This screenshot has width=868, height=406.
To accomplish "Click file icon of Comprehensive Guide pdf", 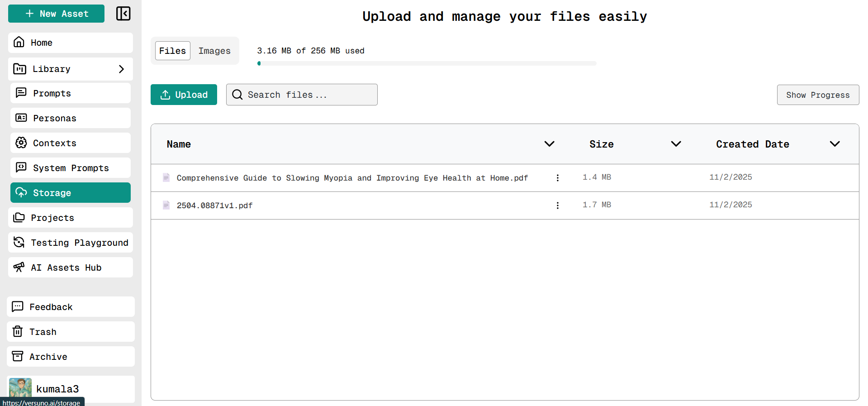I will click(x=166, y=177).
